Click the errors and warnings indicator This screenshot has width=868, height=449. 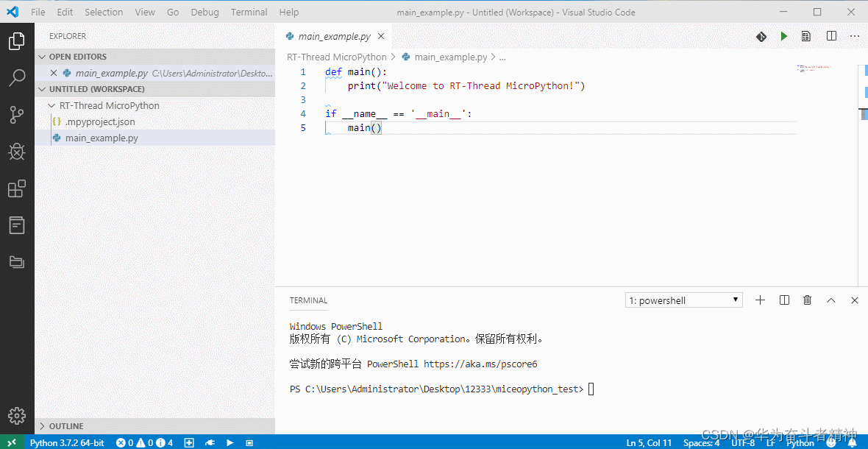tap(143, 442)
